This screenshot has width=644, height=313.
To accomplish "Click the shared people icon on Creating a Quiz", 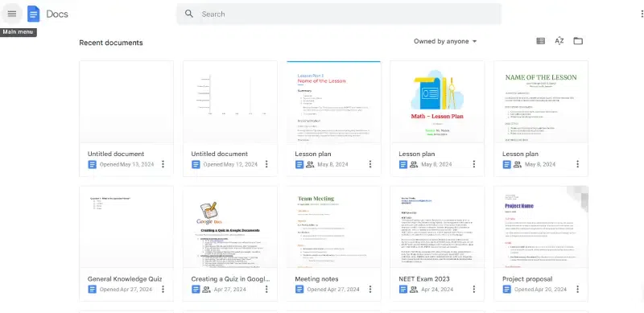I will point(206,289).
